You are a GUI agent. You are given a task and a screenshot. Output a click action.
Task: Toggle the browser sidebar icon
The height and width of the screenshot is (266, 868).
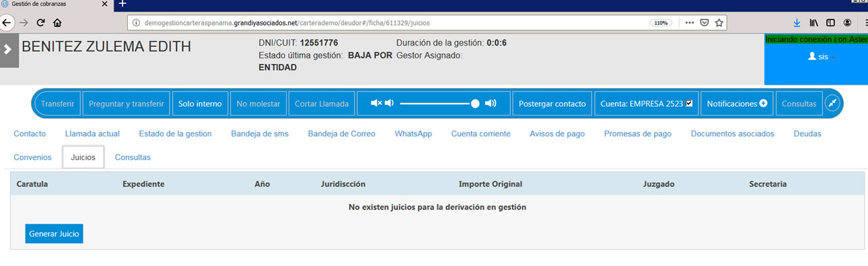tap(830, 22)
